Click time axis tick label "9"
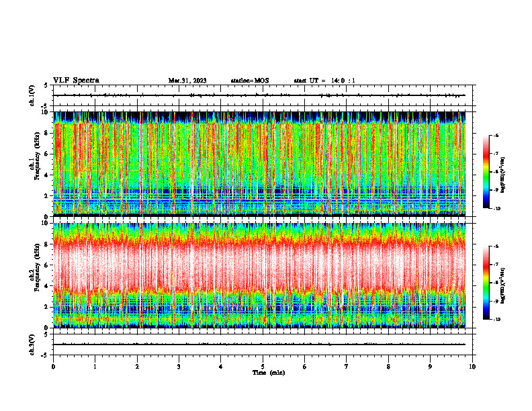This screenshot has height=411, width=532. [x=430, y=367]
